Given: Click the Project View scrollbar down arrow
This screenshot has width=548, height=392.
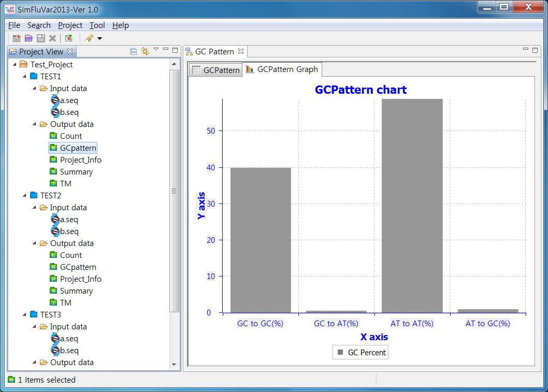Looking at the screenshot, I should coord(174,365).
